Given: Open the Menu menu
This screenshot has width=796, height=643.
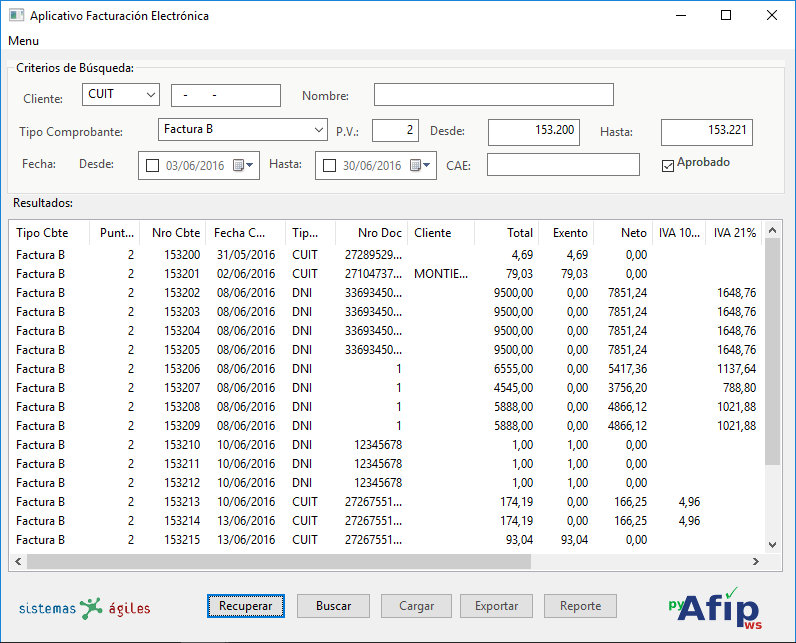Looking at the screenshot, I should point(23,41).
